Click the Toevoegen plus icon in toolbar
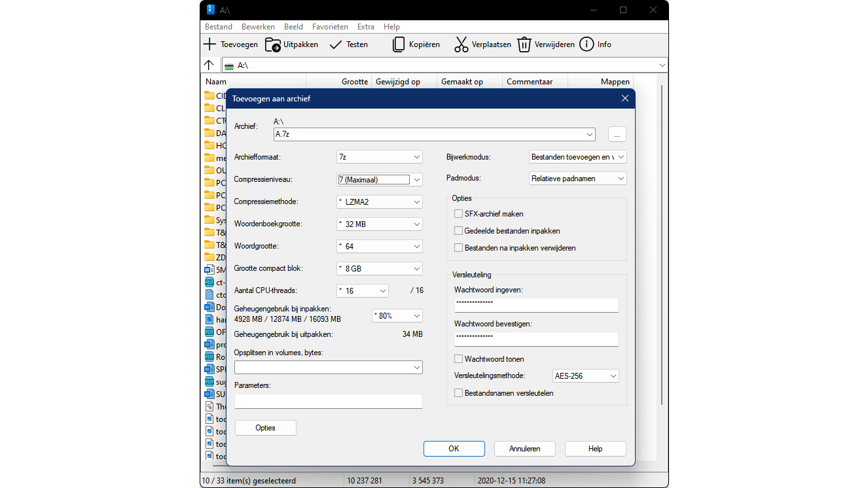868x488 pixels. pyautogui.click(x=209, y=44)
